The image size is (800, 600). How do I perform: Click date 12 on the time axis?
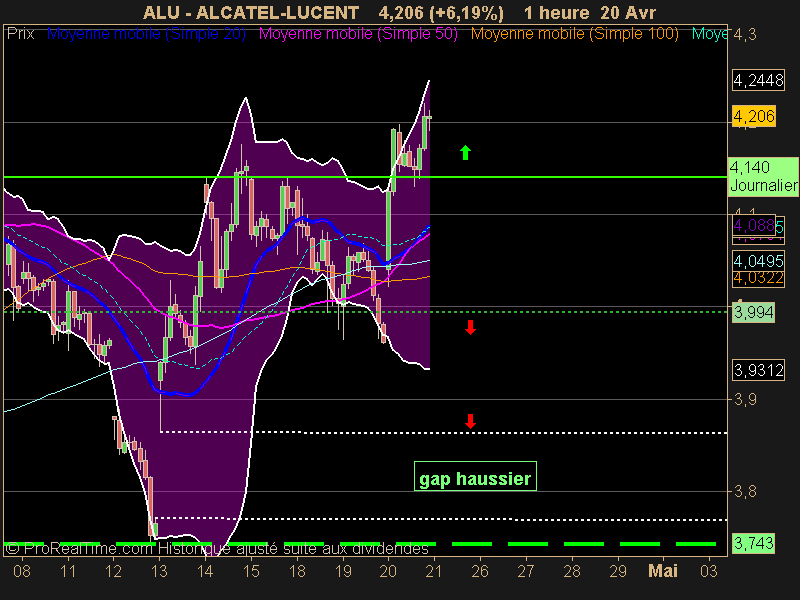113,571
